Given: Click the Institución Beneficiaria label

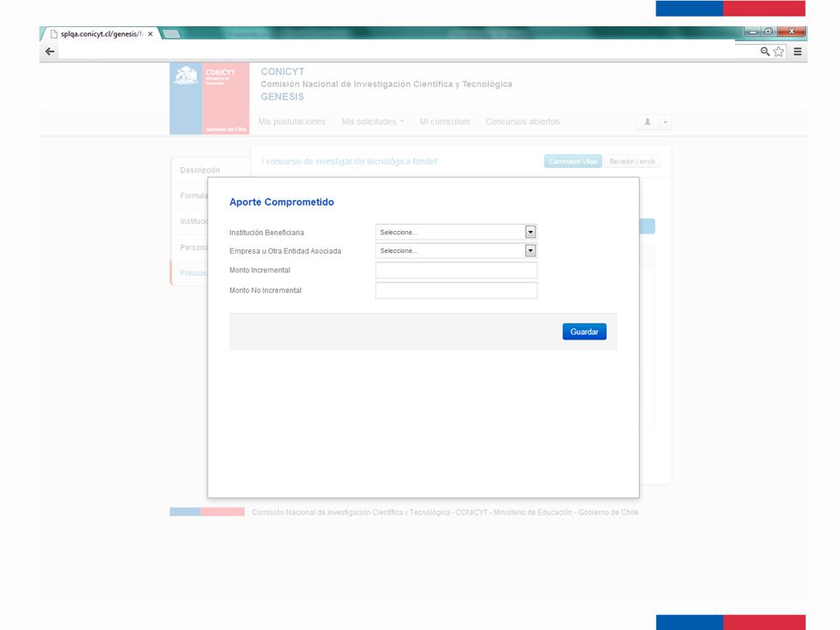Looking at the screenshot, I should click(267, 233).
